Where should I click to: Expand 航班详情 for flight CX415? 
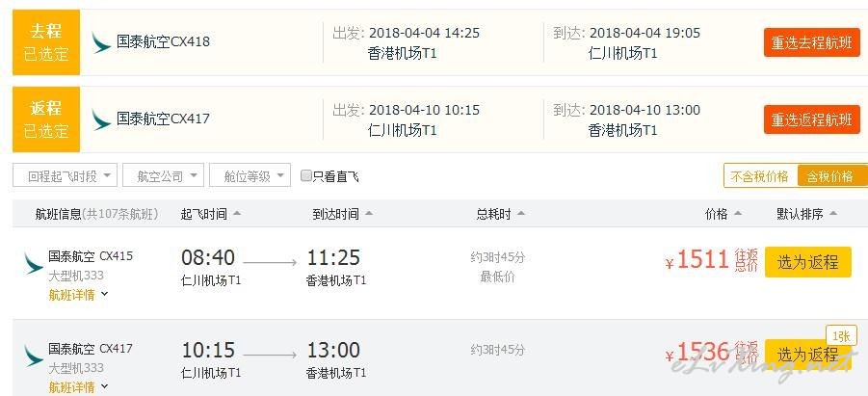click(x=78, y=295)
